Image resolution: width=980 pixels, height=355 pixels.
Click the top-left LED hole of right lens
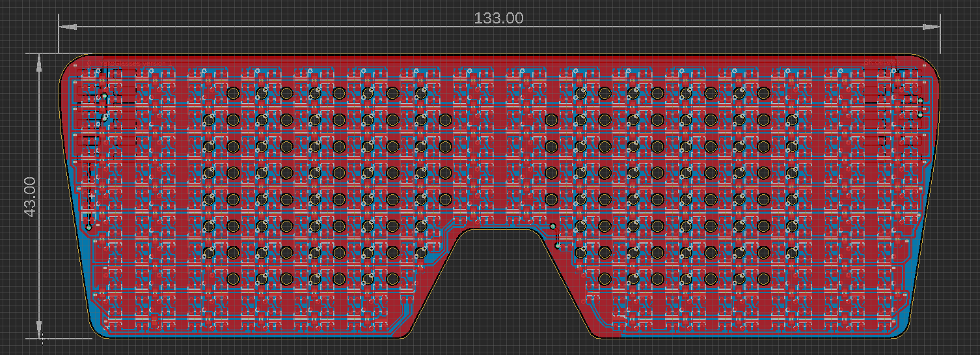580,93
